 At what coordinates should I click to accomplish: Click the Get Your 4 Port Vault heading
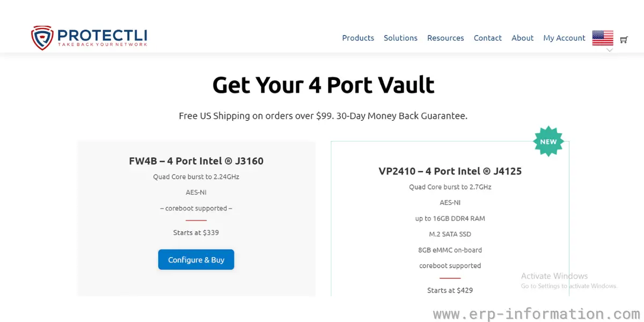click(323, 85)
